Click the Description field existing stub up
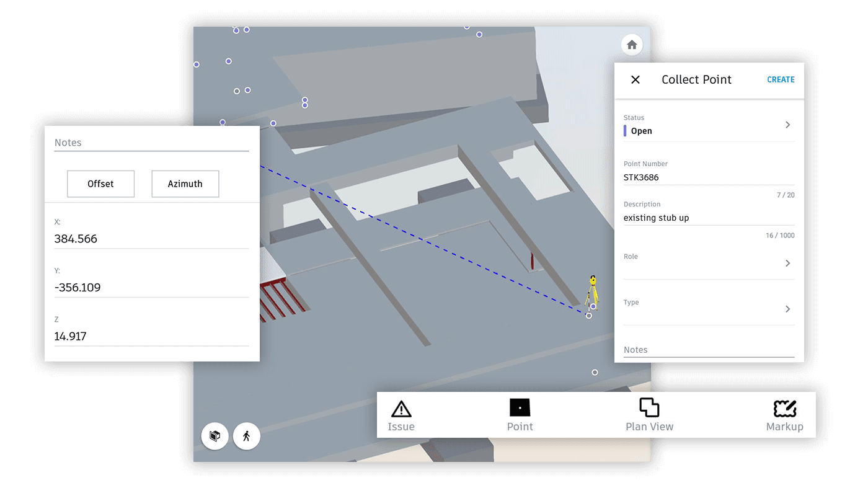The width and height of the screenshot is (868, 488). coord(708,218)
